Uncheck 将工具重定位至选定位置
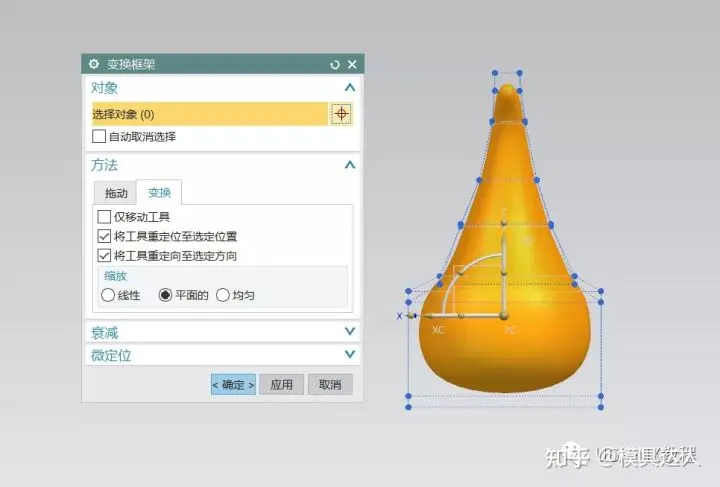The width and height of the screenshot is (720, 487). click(104, 237)
